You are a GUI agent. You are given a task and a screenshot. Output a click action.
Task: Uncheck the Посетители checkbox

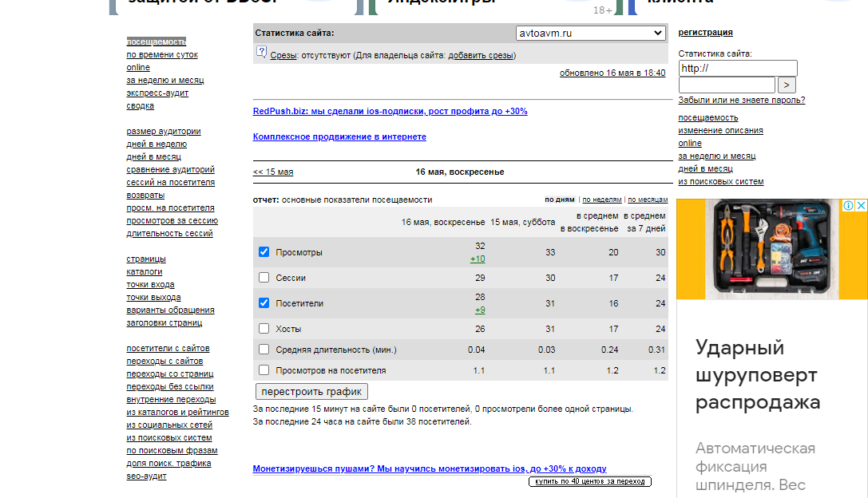(x=264, y=302)
